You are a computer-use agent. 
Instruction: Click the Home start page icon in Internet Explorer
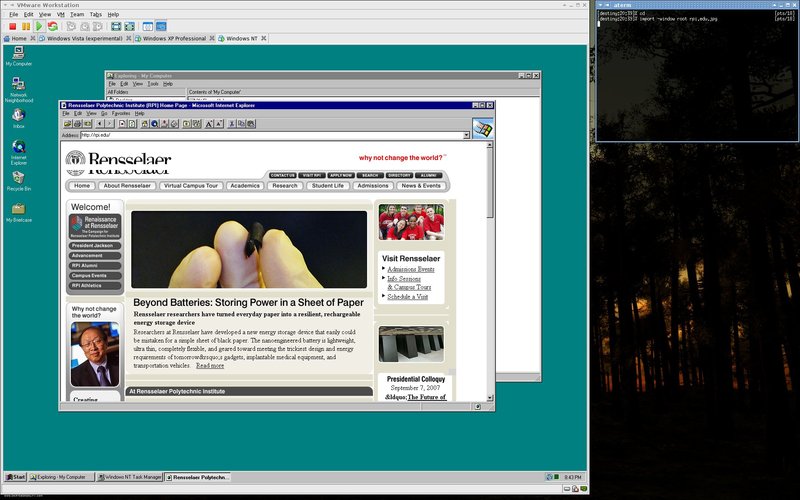point(145,123)
